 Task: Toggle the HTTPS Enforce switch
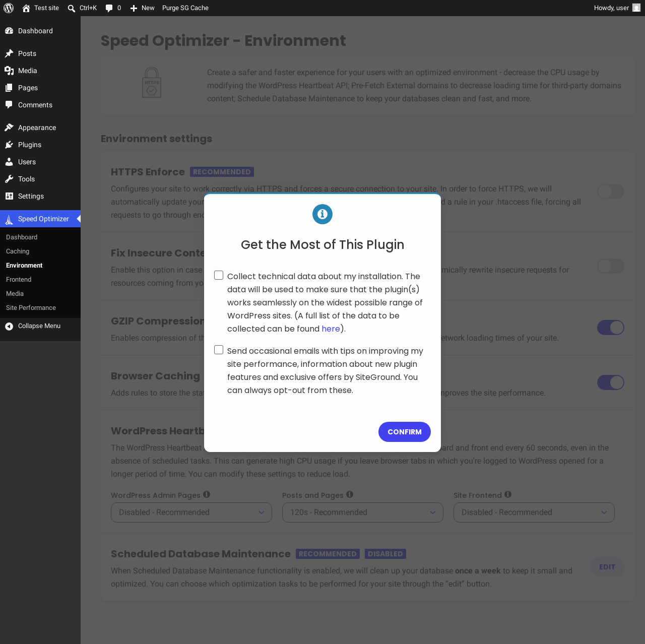[611, 191]
